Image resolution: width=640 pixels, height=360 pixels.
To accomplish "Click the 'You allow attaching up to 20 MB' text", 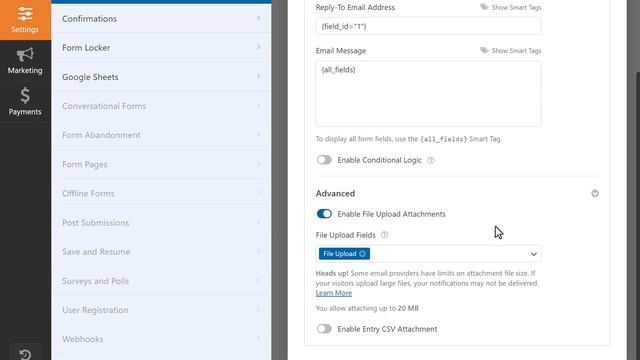I will (367, 308).
